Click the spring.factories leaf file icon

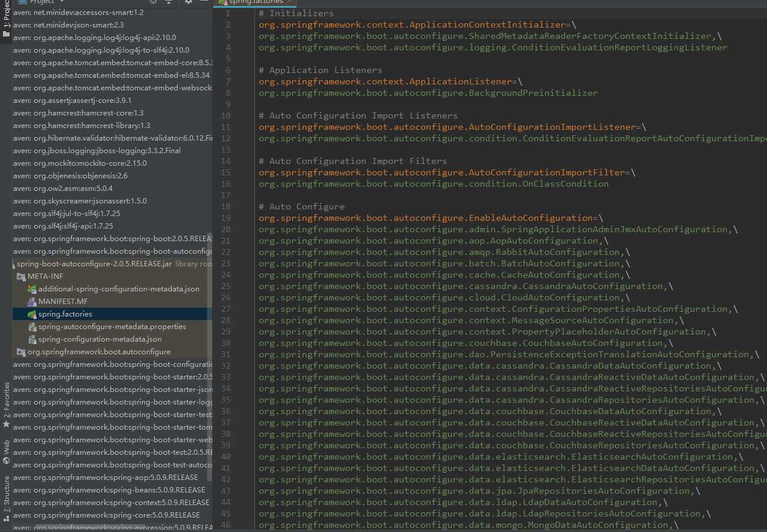point(32,314)
